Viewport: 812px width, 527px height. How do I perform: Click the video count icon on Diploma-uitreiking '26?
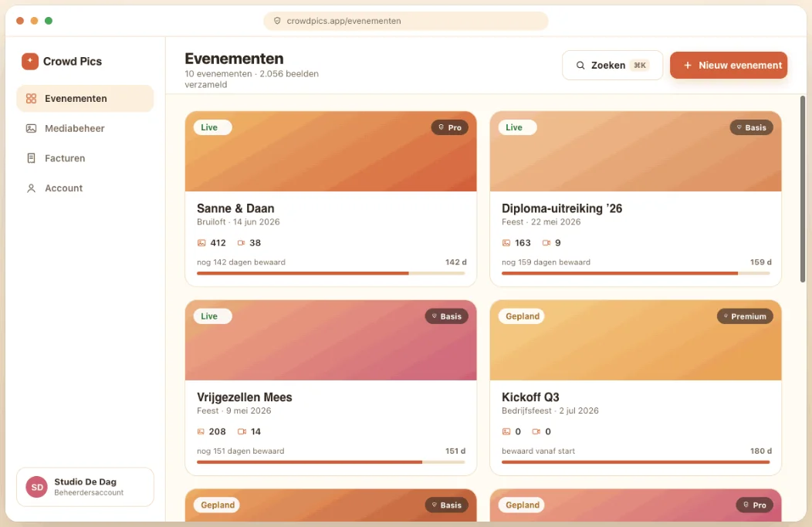pos(546,243)
